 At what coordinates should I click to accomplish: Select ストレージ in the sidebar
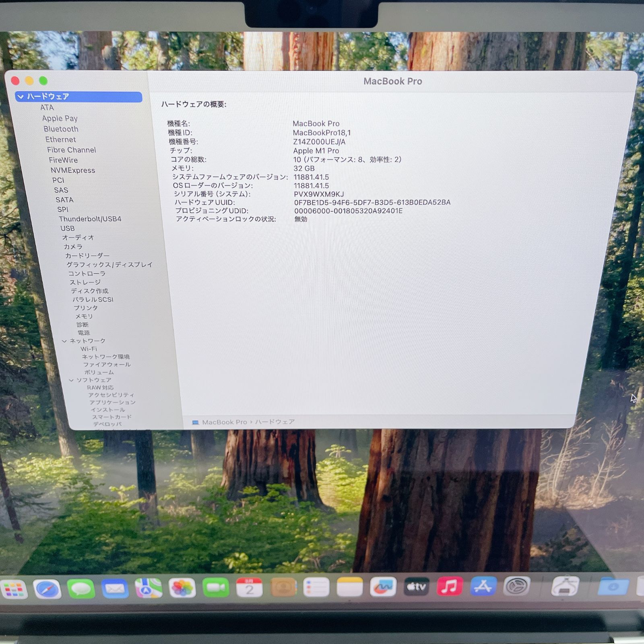pos(85,282)
